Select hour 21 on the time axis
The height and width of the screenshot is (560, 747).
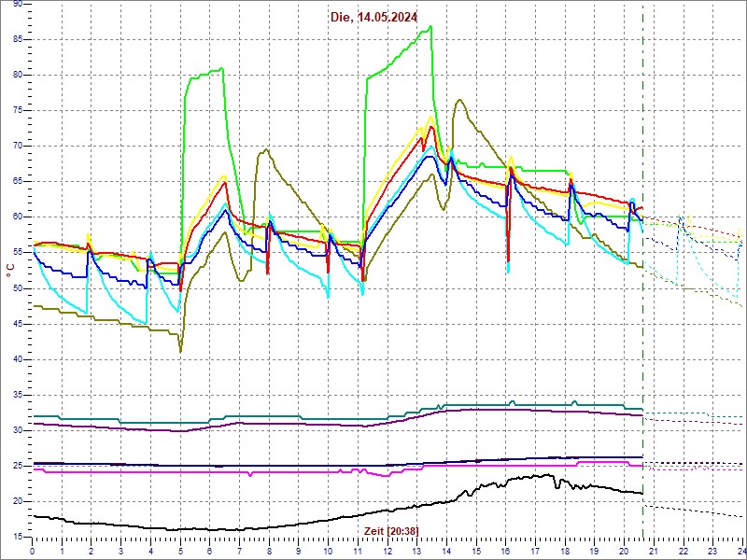tap(654, 551)
